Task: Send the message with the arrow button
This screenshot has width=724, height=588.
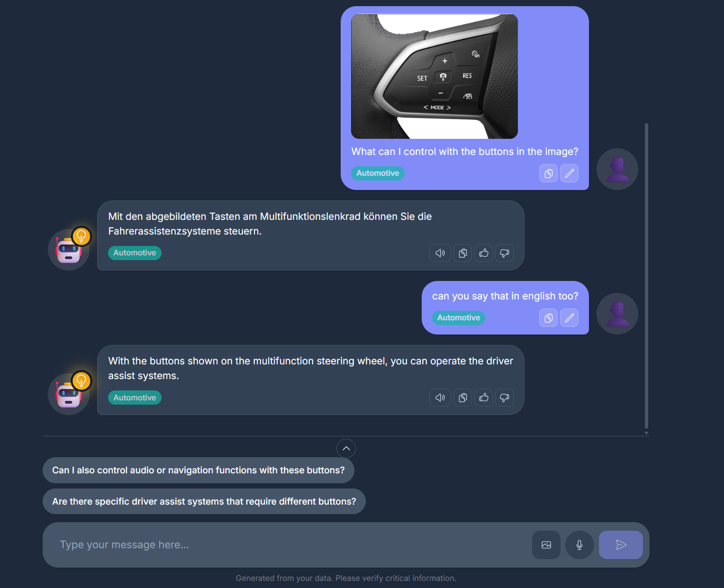Action: click(x=621, y=545)
